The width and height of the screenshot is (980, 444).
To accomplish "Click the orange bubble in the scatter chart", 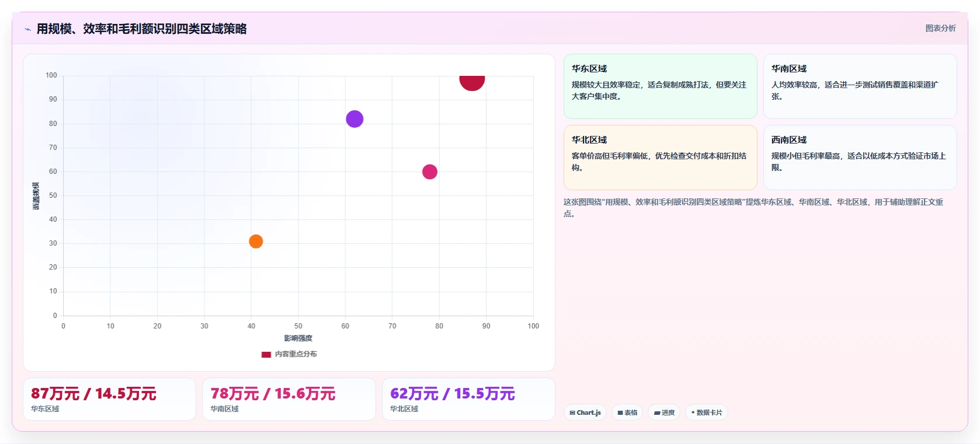I will (256, 241).
